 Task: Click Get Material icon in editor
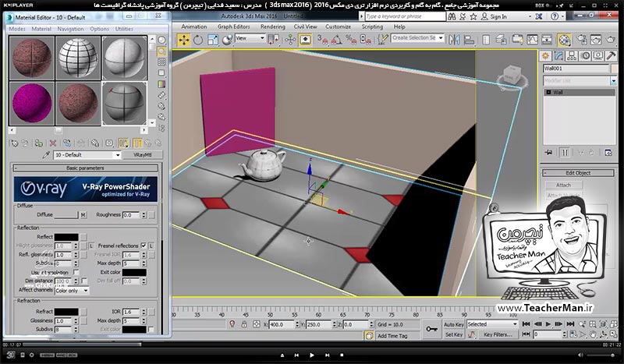[14, 143]
